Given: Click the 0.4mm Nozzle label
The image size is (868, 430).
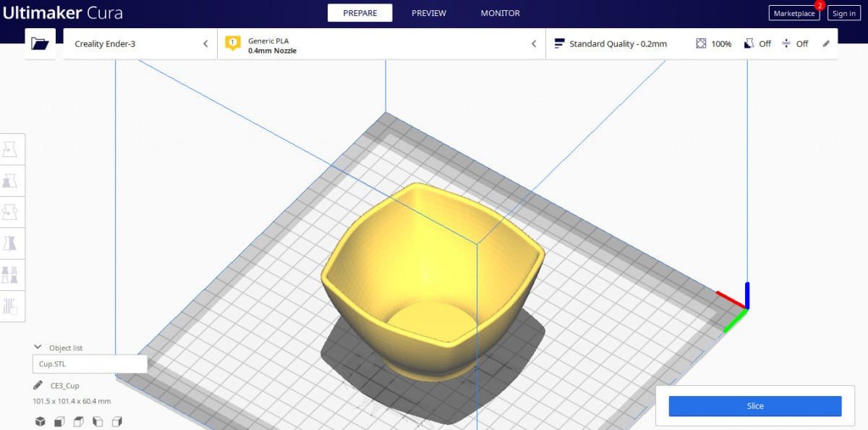Looking at the screenshot, I should [x=272, y=51].
